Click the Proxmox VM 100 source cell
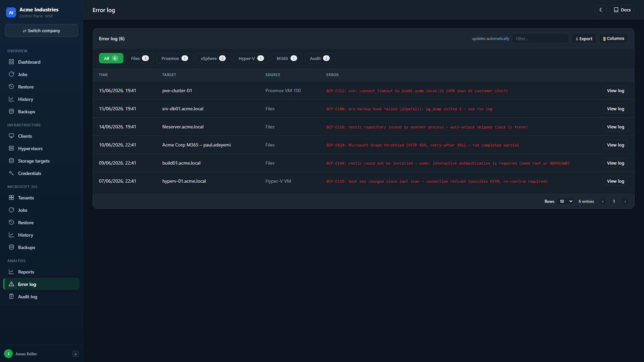The image size is (644, 362). click(283, 91)
